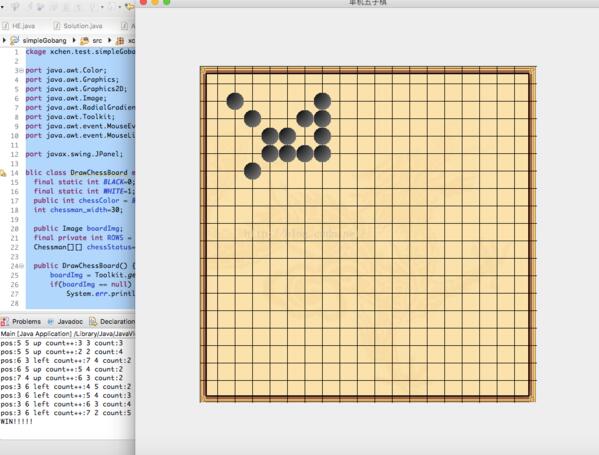Click the 'Chessman[][] chessStatus' code line
Viewport: 599px width, 455px height.
click(84, 247)
